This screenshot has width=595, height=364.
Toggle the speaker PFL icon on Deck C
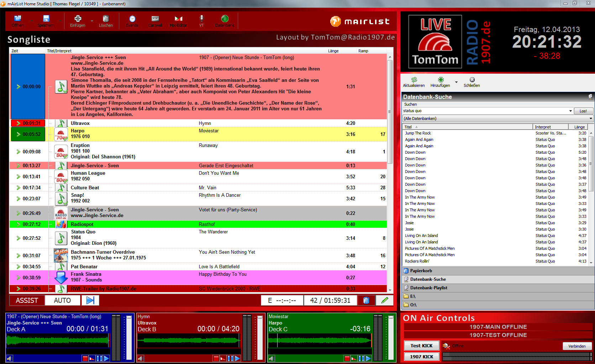coord(272,358)
